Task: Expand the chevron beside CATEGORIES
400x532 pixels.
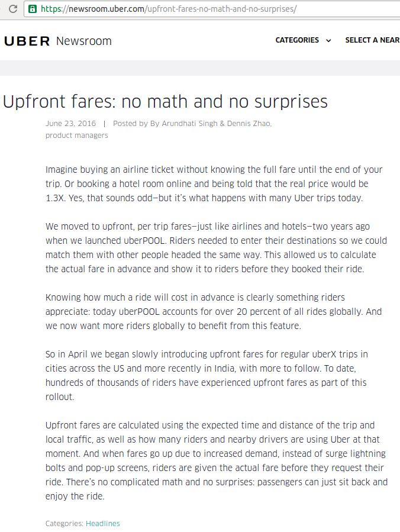Action: point(328,41)
